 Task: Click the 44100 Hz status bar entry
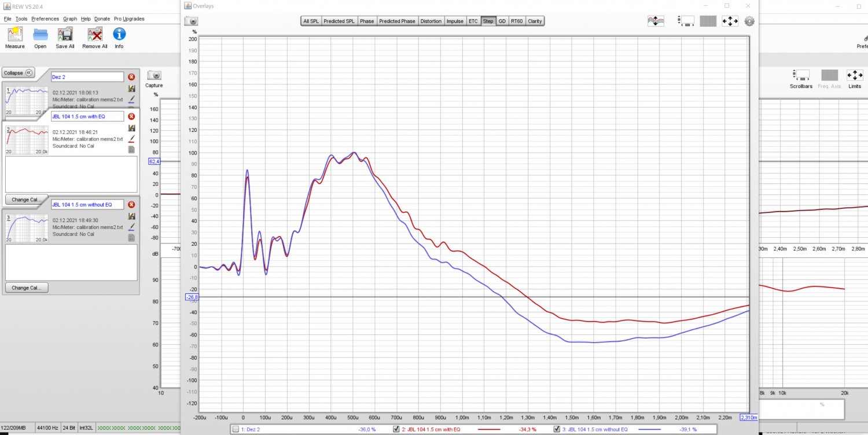tap(47, 428)
